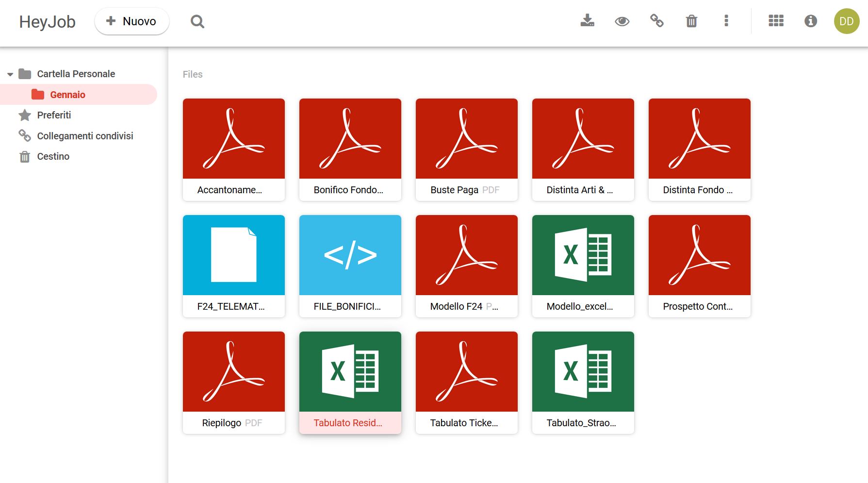Click the Distinta Fondo ... file name
868x483 pixels.
point(698,190)
